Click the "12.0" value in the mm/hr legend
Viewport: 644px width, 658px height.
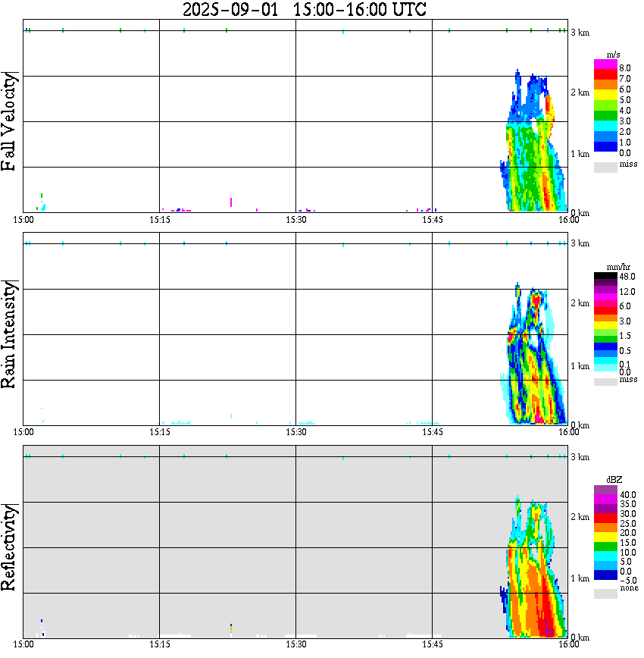click(627, 291)
